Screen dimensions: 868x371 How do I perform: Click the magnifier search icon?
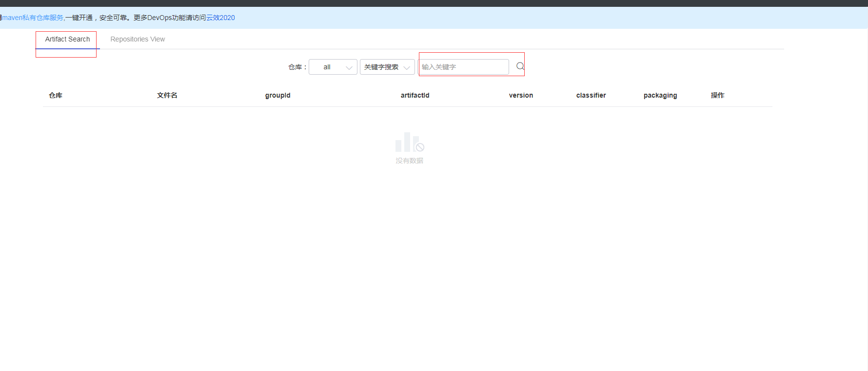tap(520, 66)
